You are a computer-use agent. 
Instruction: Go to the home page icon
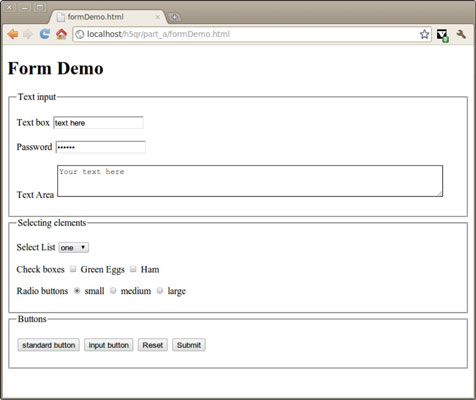coord(61,34)
